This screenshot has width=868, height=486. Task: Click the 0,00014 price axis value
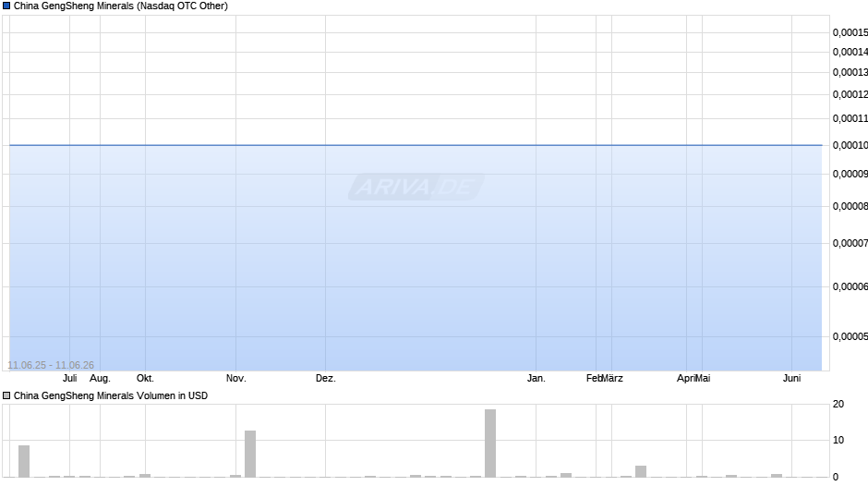tap(850, 52)
